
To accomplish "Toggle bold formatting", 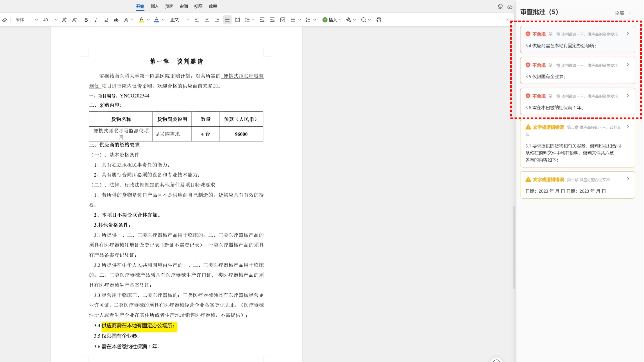I will tap(86, 20).
